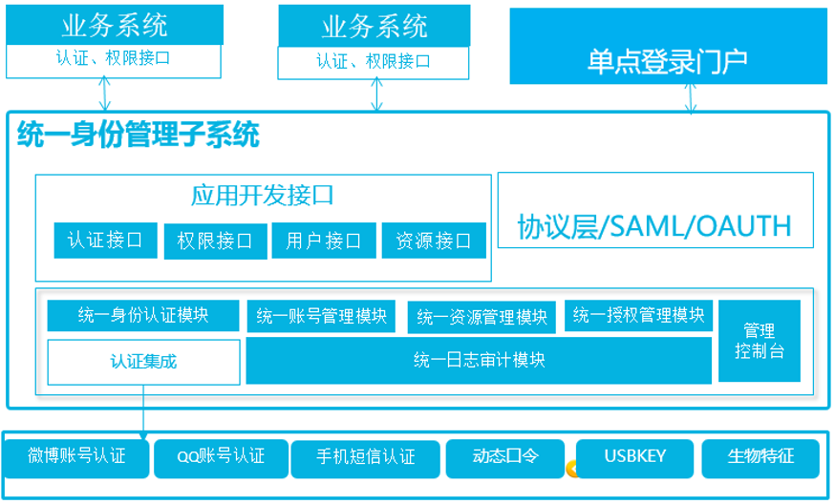Viewport: 835px width, 504px height.
Task: Select the 统一身份认证模块 block
Action: click(x=143, y=316)
